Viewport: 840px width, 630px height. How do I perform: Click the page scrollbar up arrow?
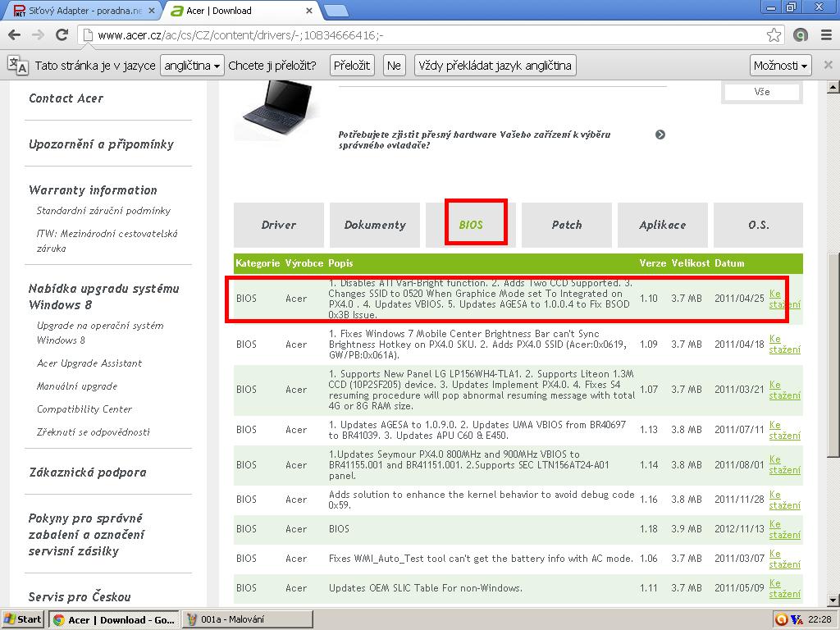point(833,87)
